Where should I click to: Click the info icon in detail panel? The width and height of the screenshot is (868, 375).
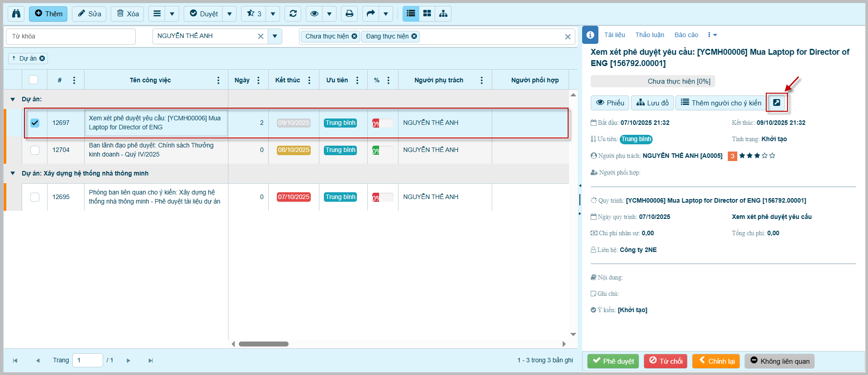(590, 35)
